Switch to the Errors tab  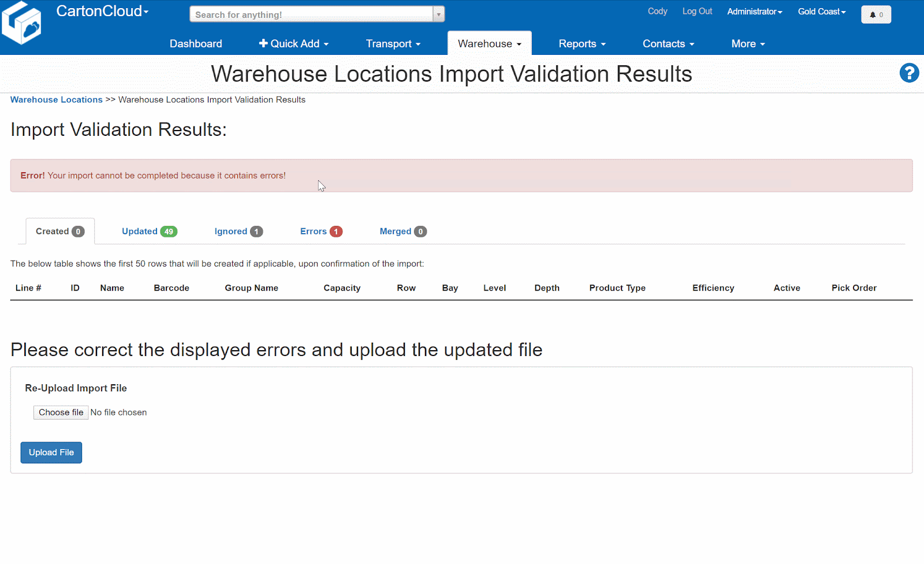click(321, 231)
